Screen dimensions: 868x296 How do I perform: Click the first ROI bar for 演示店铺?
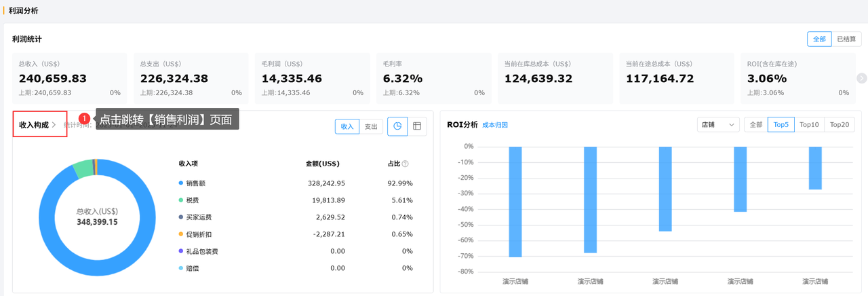coord(515,202)
